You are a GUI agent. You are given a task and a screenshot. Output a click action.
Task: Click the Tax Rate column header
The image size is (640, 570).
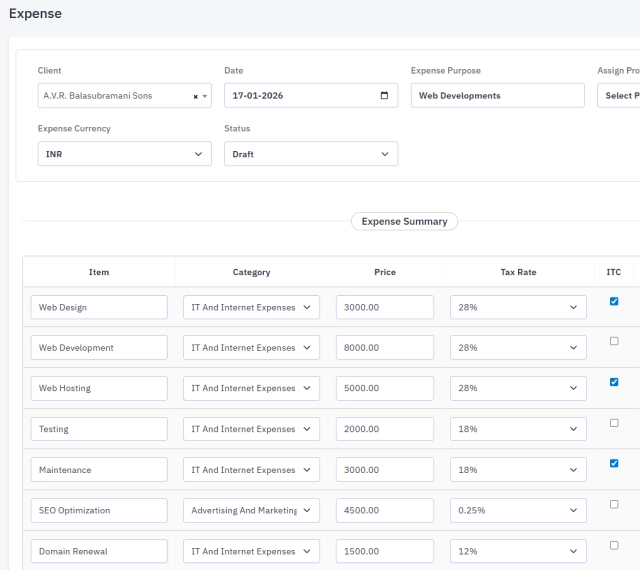[518, 272]
